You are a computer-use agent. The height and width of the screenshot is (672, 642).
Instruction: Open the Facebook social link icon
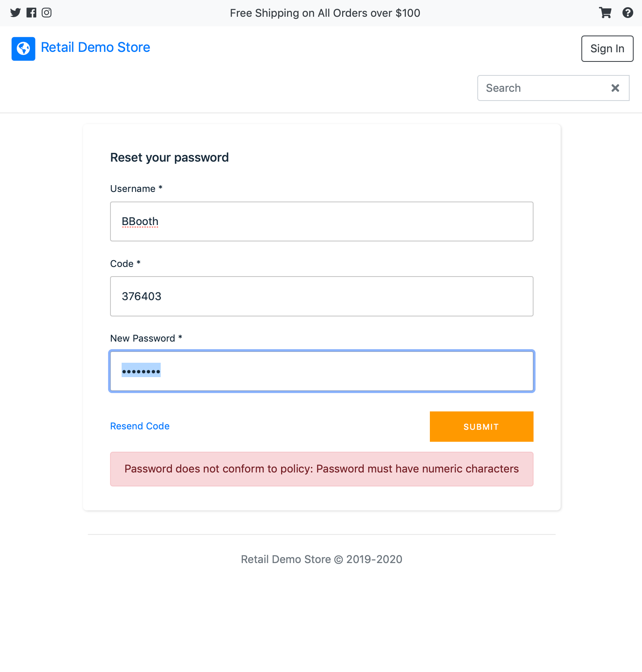tap(32, 13)
